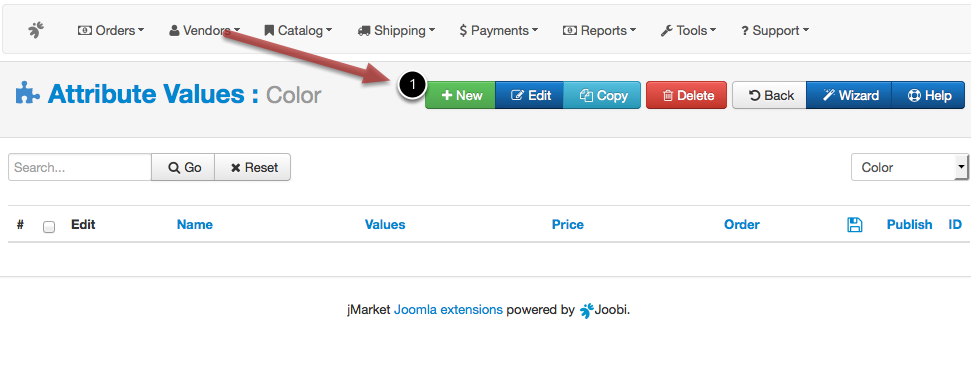This screenshot has height=367, width=971.
Task: Open the Orders dropdown menu
Action: [111, 30]
